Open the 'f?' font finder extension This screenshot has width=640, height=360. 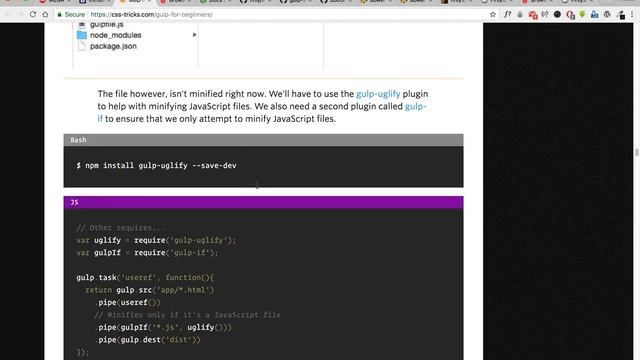pos(507,14)
